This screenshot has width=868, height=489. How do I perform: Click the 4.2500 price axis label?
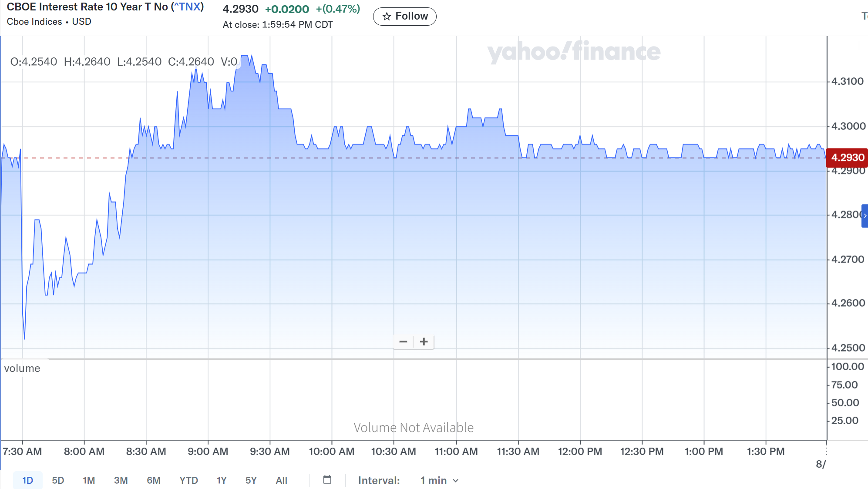(848, 348)
